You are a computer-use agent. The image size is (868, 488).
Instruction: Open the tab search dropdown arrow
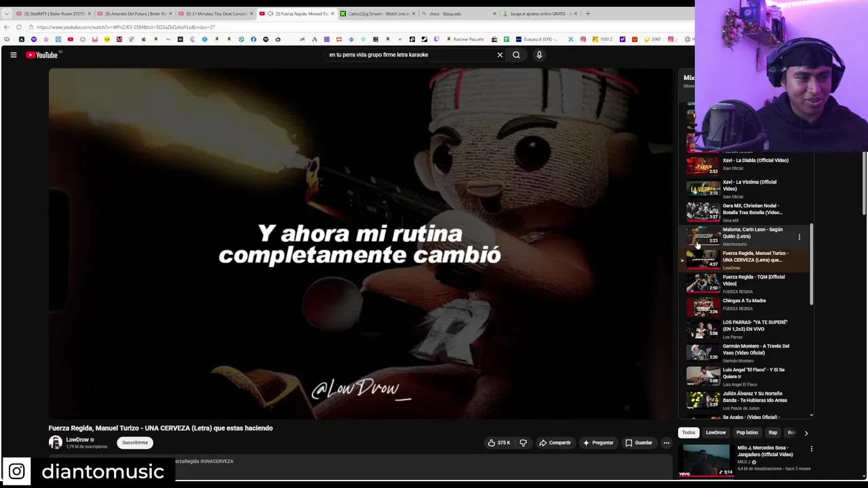coord(6,14)
